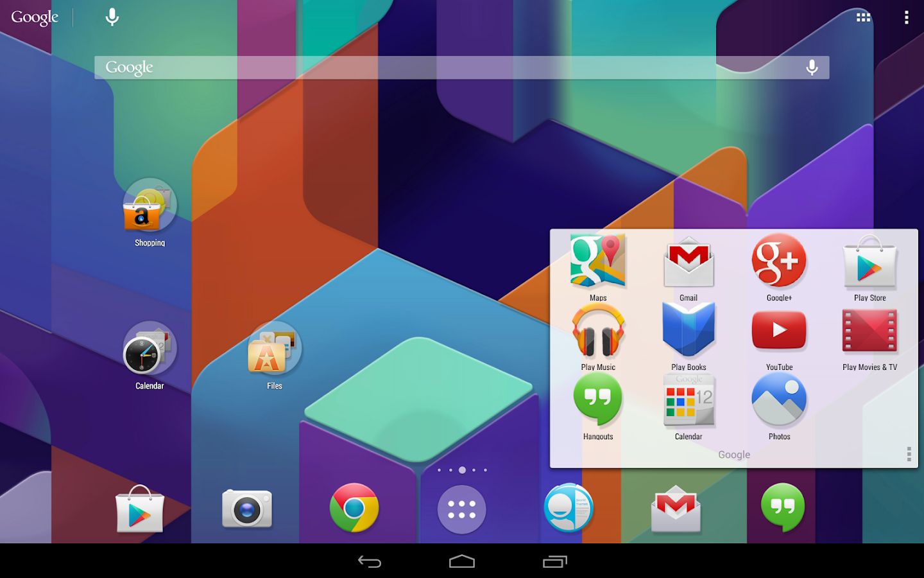Open Play Movies & TV
Screen dimensions: 924x578
pyautogui.click(x=869, y=331)
